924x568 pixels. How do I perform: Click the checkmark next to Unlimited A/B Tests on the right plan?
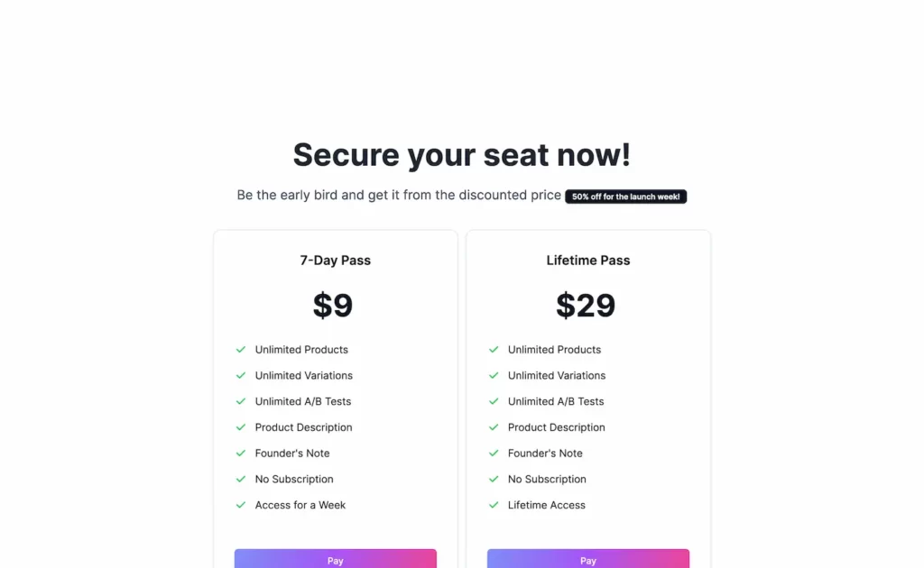494,401
